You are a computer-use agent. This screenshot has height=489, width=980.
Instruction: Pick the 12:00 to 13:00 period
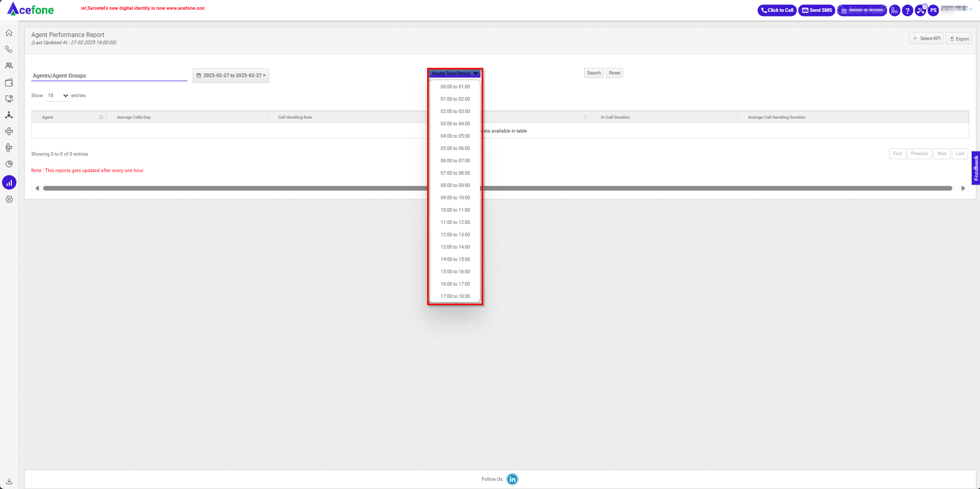(455, 235)
